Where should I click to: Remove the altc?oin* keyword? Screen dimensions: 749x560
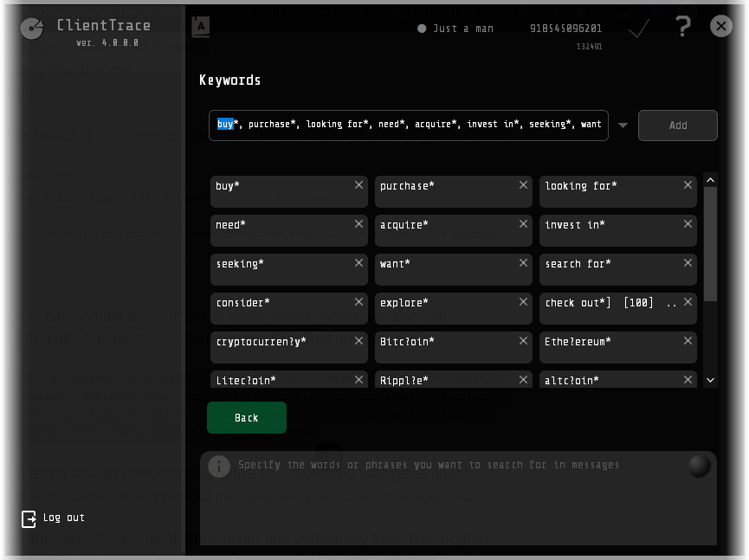pos(688,380)
